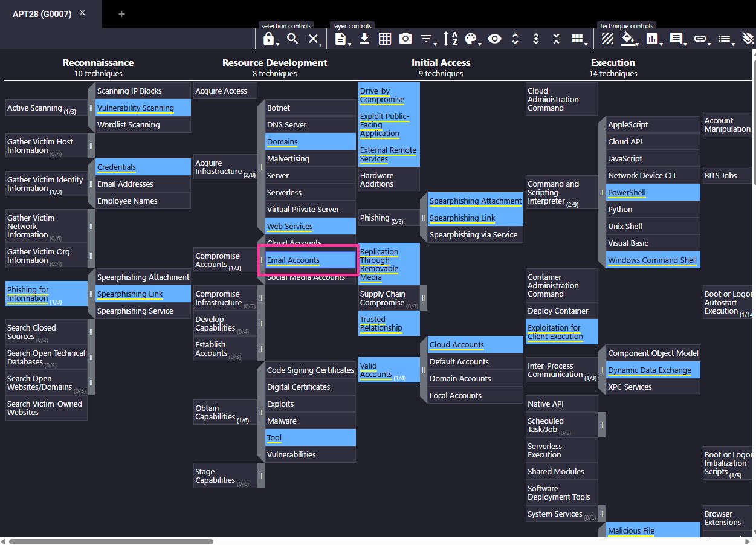Export the layer to Excel grid icon

coord(385,39)
